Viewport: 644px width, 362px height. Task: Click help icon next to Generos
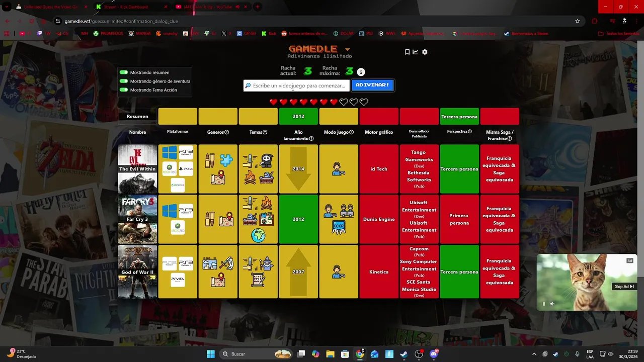[227, 132]
